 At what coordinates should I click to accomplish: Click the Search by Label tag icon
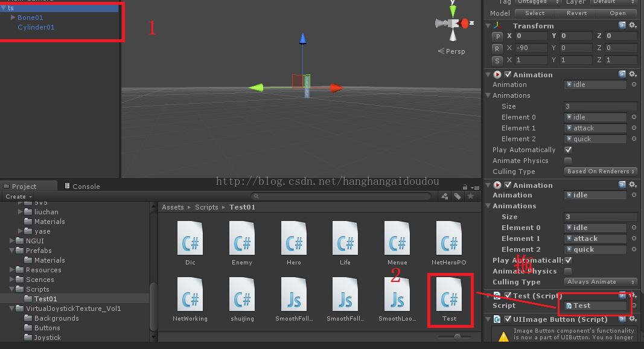[x=457, y=196]
